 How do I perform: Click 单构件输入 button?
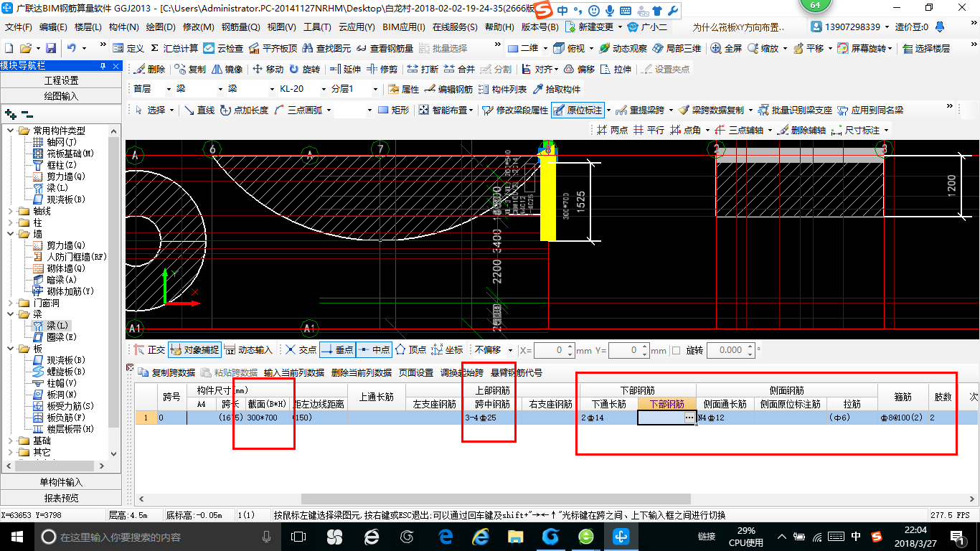pyautogui.click(x=61, y=482)
